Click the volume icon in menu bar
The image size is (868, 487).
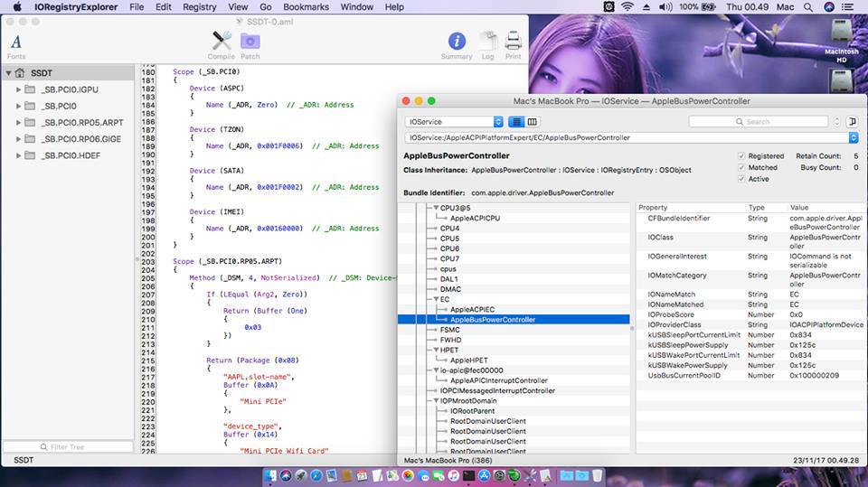(x=665, y=6)
